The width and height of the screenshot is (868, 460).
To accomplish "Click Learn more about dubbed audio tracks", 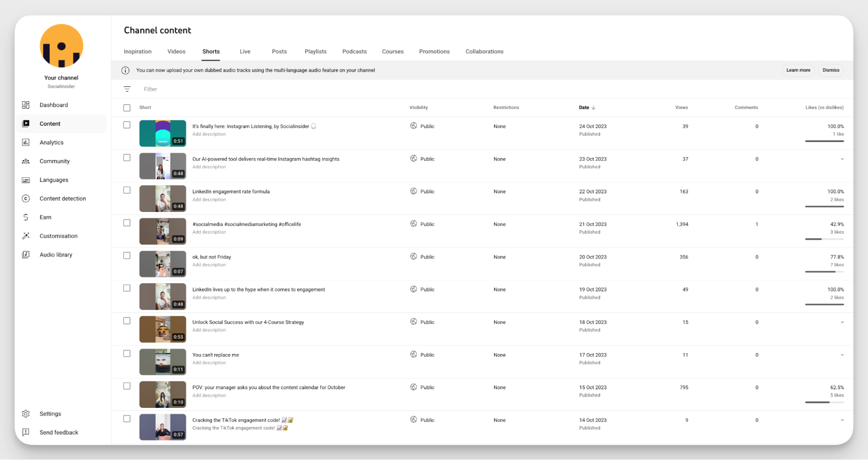I will click(x=798, y=70).
